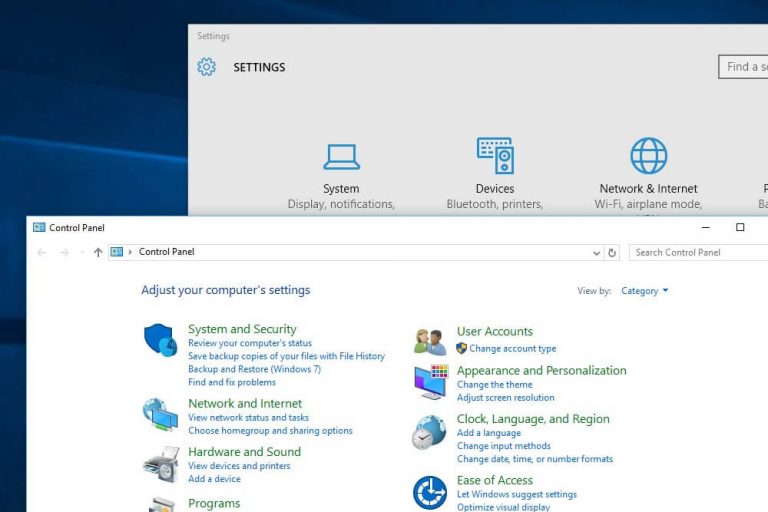Go forward in Control Panel navigation

click(64, 252)
